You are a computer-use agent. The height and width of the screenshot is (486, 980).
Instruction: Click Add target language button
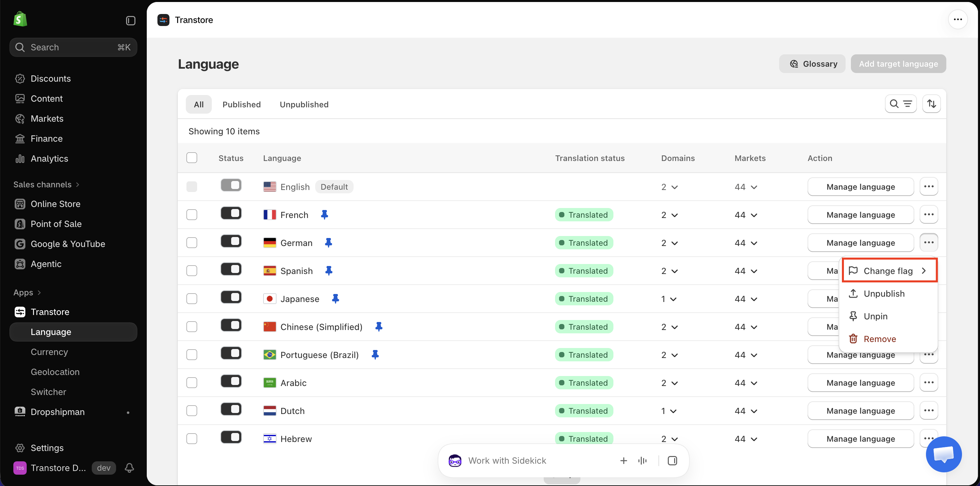click(898, 64)
